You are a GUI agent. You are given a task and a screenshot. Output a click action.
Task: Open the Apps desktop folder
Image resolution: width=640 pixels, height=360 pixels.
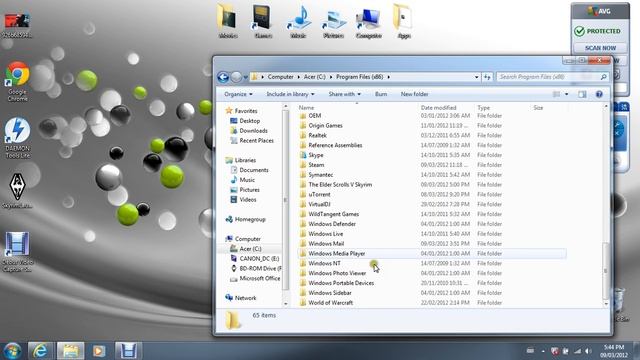[404, 22]
